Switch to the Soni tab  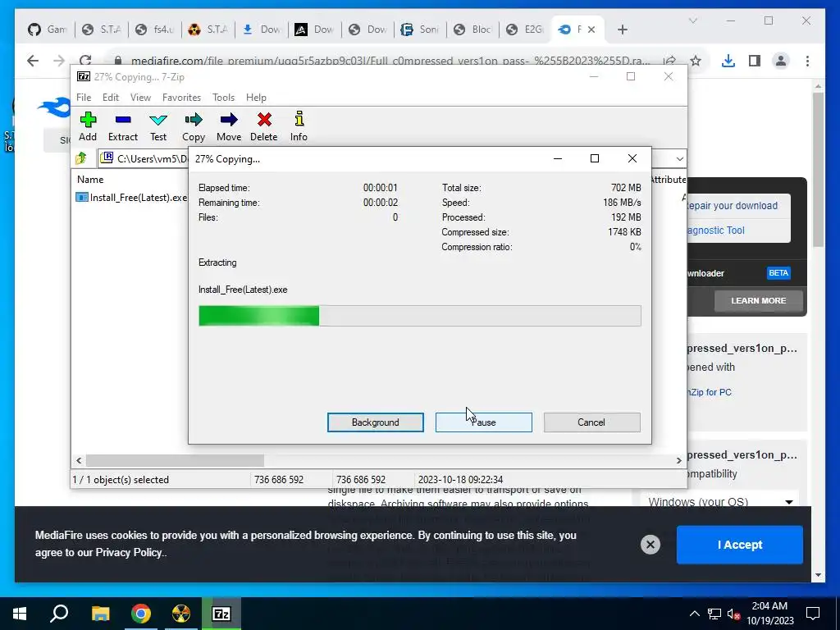[x=420, y=30]
